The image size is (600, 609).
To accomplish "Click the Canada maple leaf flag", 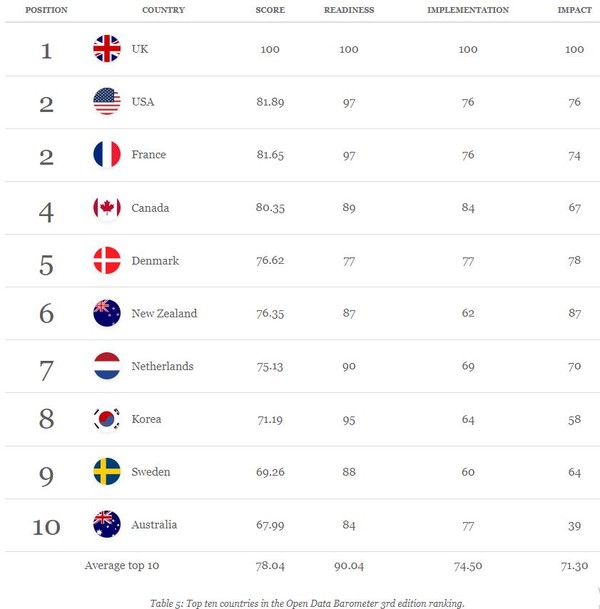I will pos(106,208).
